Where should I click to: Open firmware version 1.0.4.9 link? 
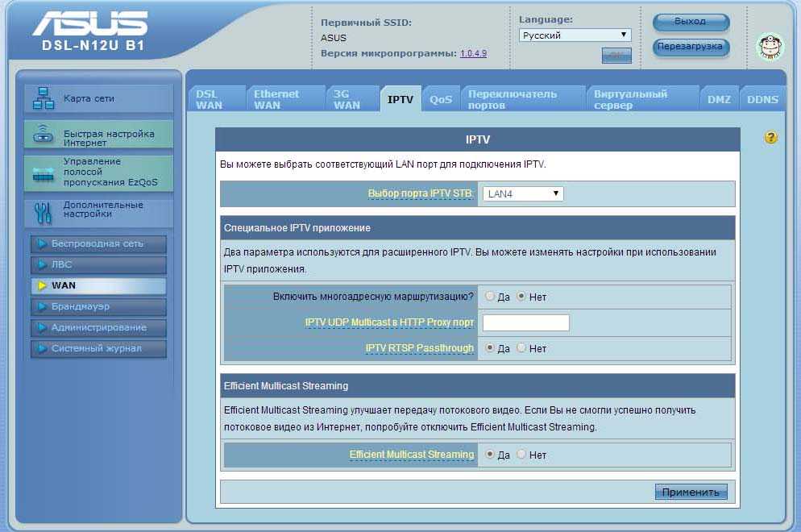pos(473,53)
